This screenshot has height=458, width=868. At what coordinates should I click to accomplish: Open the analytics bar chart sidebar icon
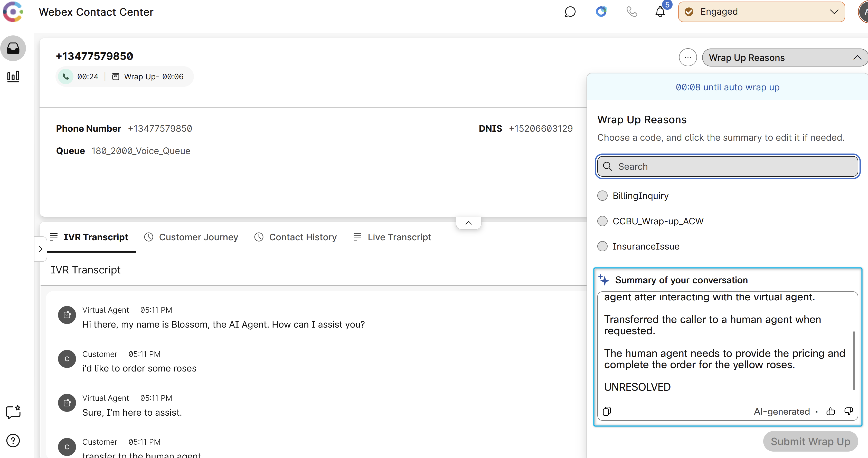click(13, 77)
